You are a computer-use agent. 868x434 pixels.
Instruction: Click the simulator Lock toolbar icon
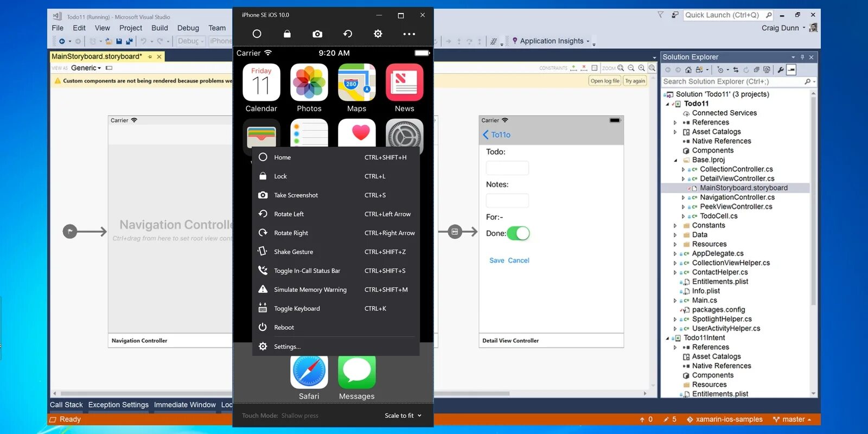pos(287,34)
